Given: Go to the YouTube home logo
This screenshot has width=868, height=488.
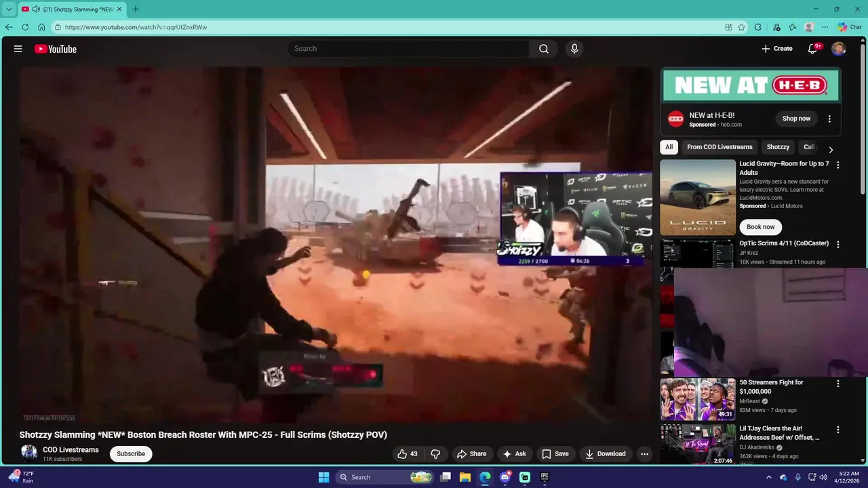Looking at the screenshot, I should pyautogui.click(x=56, y=49).
